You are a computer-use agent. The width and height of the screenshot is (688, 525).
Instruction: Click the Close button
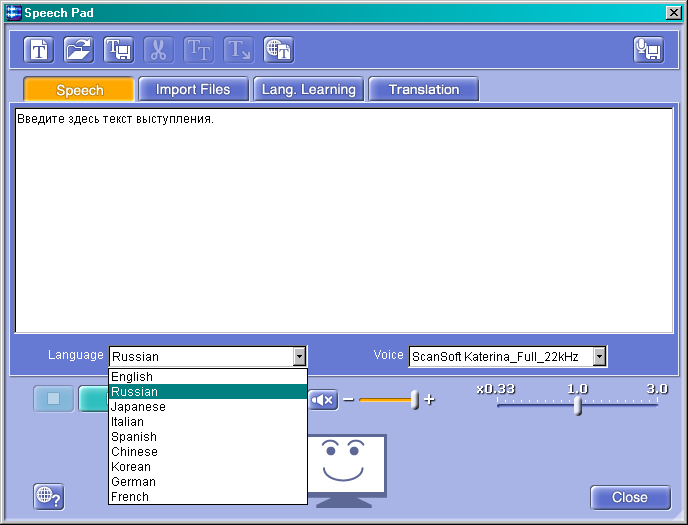[x=629, y=497]
